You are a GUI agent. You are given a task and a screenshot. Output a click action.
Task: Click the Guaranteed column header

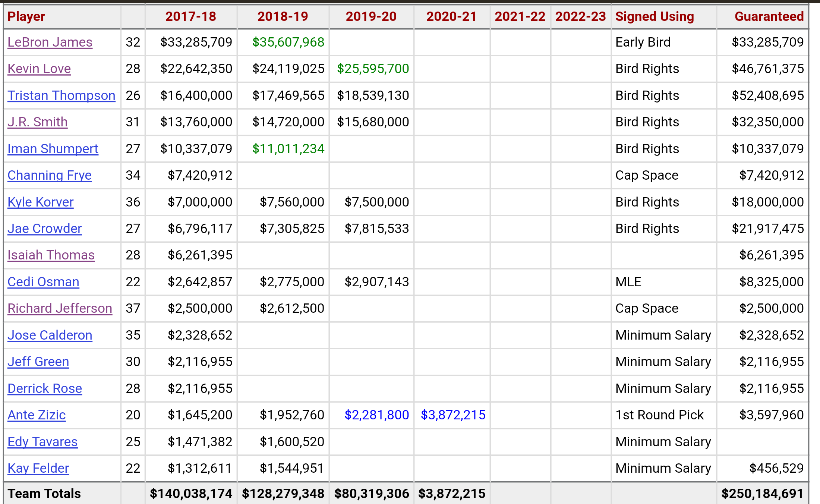tap(769, 16)
